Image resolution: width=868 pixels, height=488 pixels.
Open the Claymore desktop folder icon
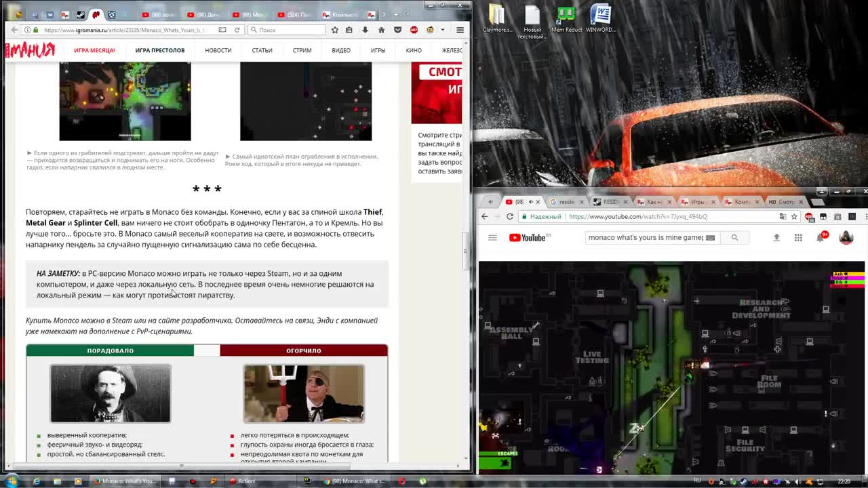click(x=497, y=18)
